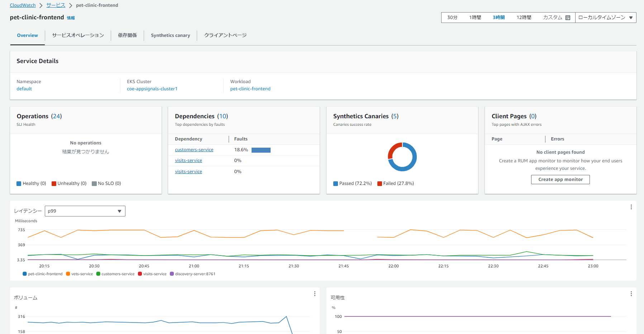Go to CloudWatch in the breadcrumb
The width and height of the screenshot is (644, 334).
[x=23, y=5]
